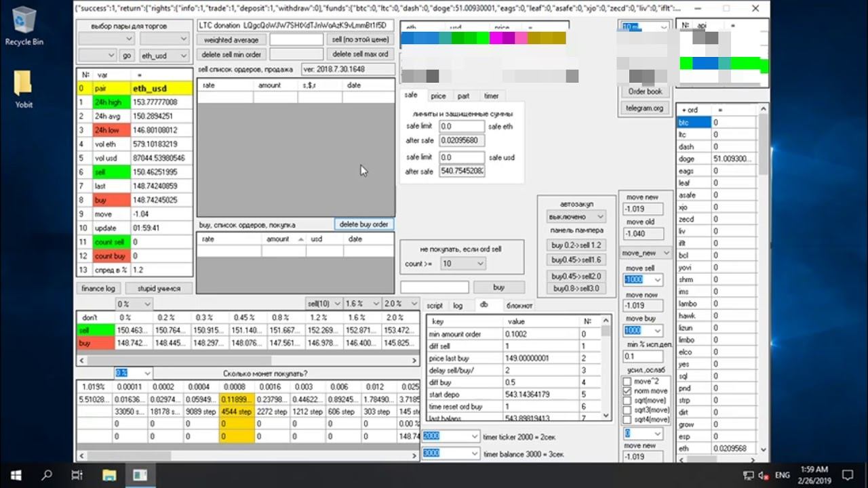
Task: Expand the 2.0 % dropdown
Action: click(x=401, y=304)
